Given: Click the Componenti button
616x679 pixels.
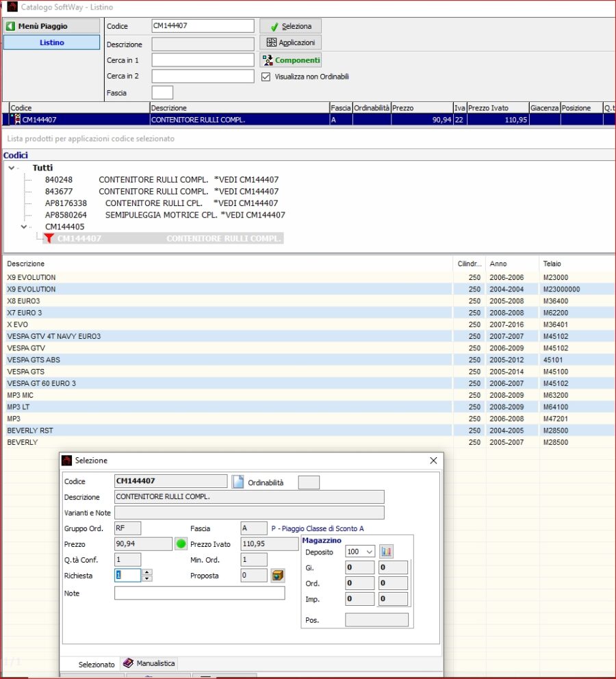Looking at the screenshot, I should point(290,60).
